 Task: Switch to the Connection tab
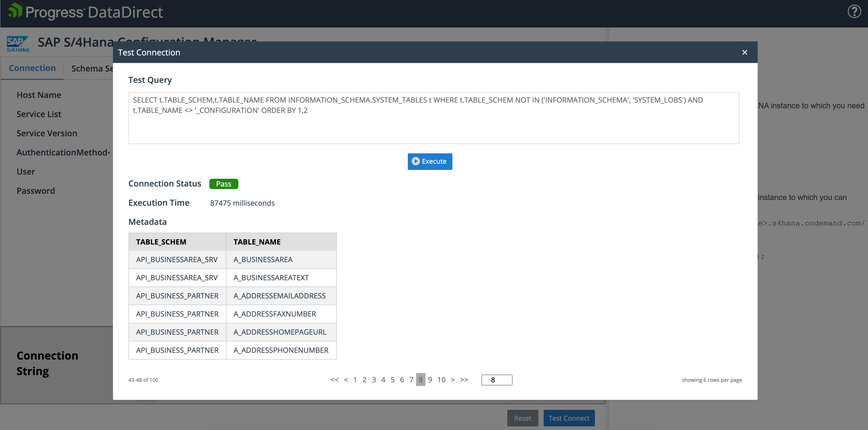tap(32, 68)
